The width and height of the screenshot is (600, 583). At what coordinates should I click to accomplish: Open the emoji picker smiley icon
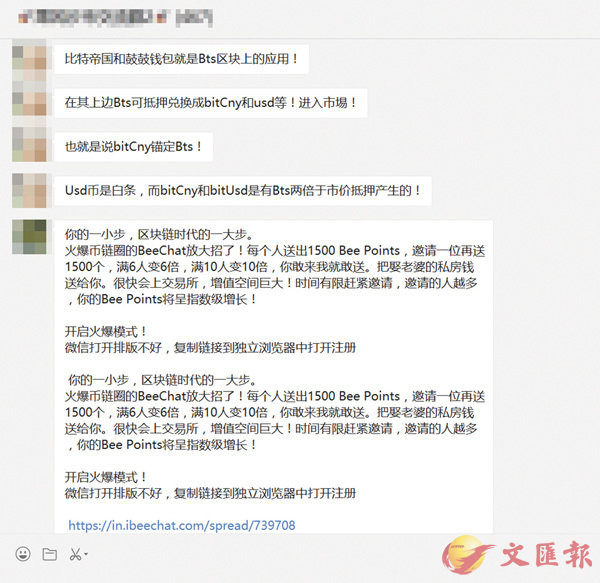23,554
